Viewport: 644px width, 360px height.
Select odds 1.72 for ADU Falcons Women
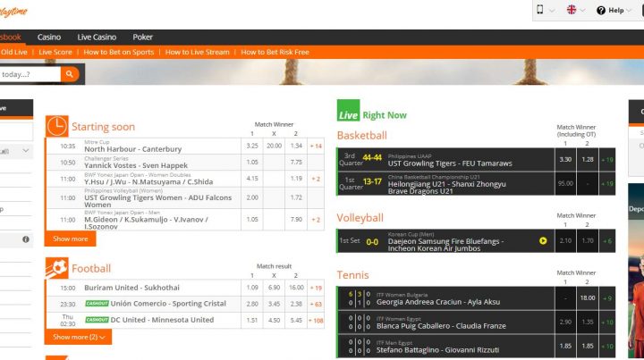(296, 197)
